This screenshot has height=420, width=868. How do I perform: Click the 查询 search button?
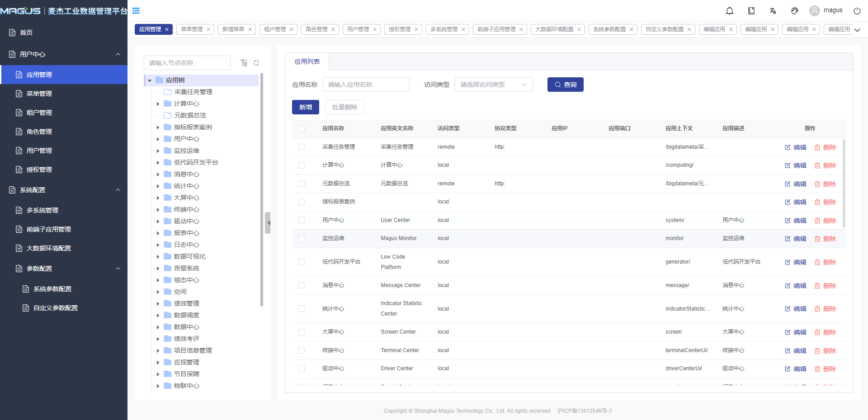[565, 85]
